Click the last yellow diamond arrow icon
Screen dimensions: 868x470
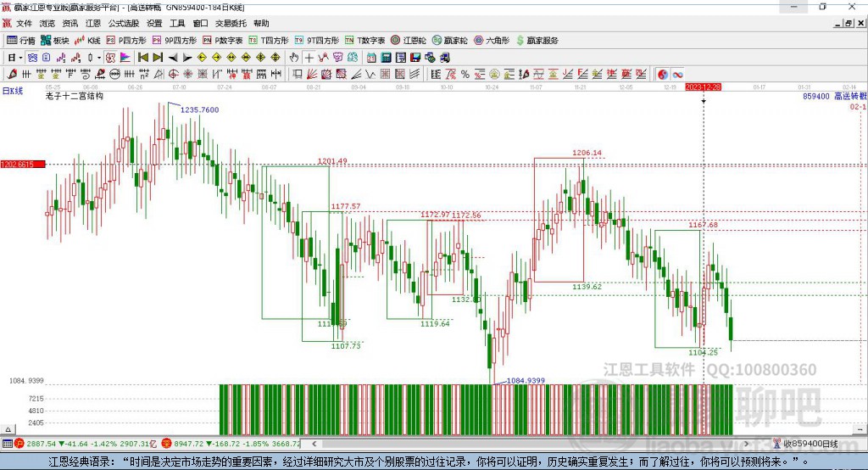pos(275,58)
